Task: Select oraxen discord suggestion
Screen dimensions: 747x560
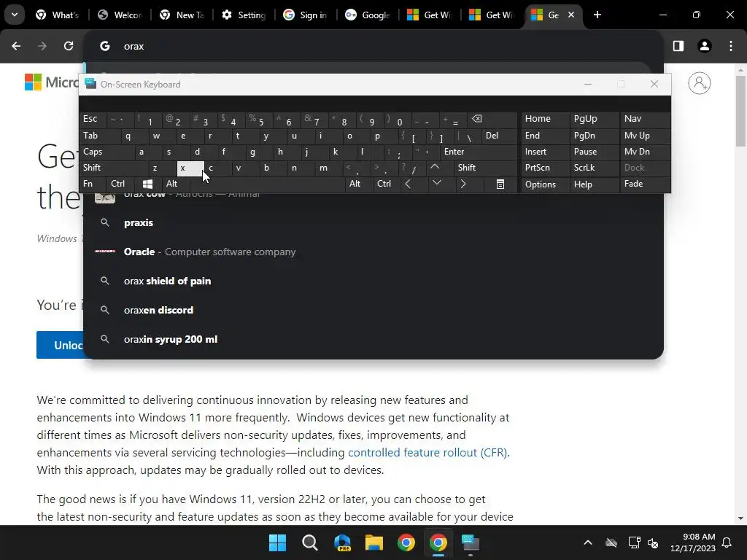Action: pyautogui.click(x=373, y=310)
